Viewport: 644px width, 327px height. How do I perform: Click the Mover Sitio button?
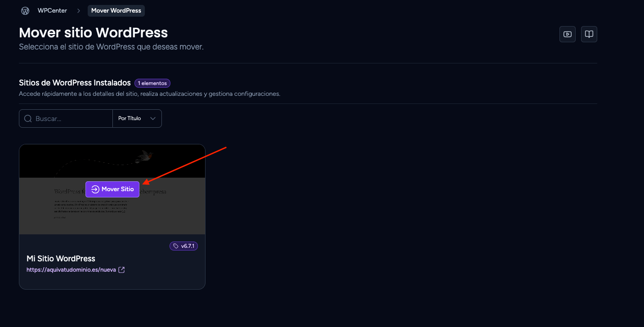(x=112, y=189)
